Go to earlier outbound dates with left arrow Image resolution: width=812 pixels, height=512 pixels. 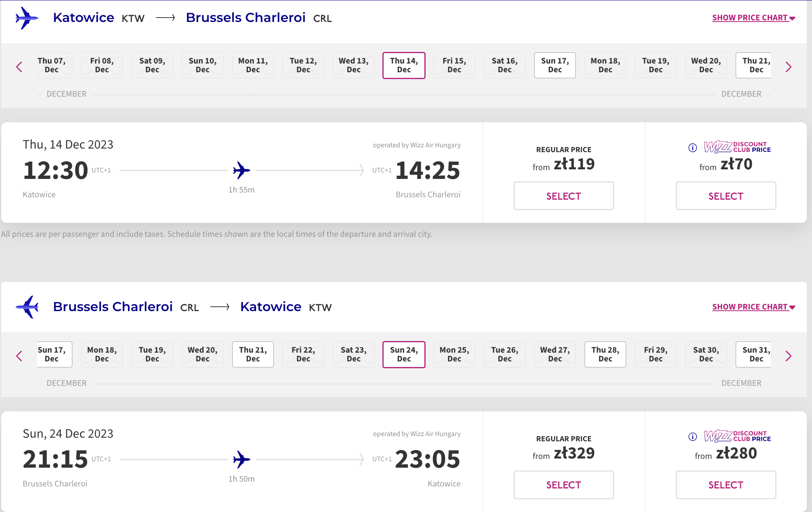pyautogui.click(x=19, y=67)
